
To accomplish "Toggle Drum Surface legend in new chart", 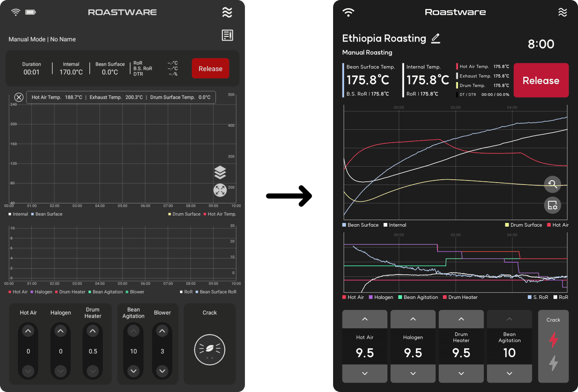I will (523, 225).
